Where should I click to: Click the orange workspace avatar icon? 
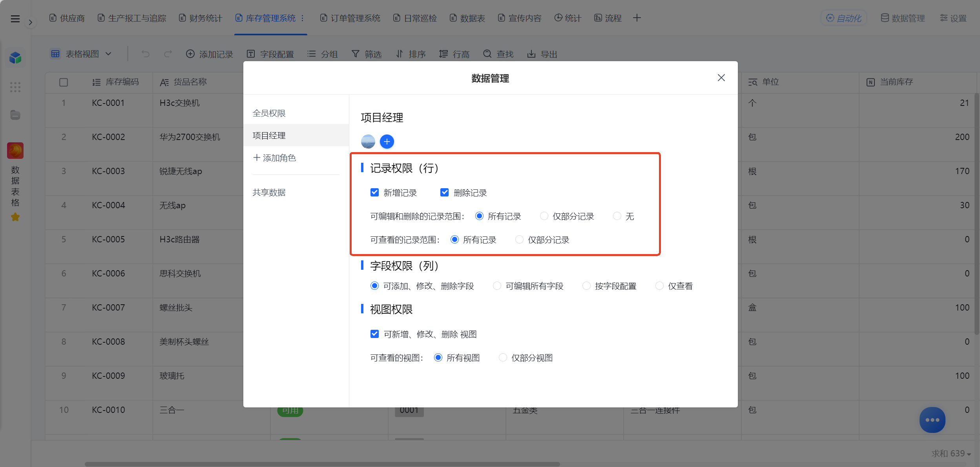(x=15, y=151)
